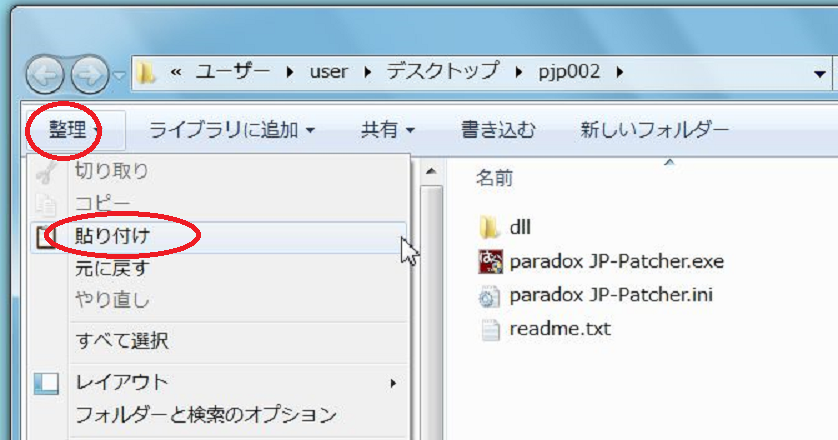Expand the address bar history dropdown arrow
This screenshot has width=838, height=440.
point(819,74)
